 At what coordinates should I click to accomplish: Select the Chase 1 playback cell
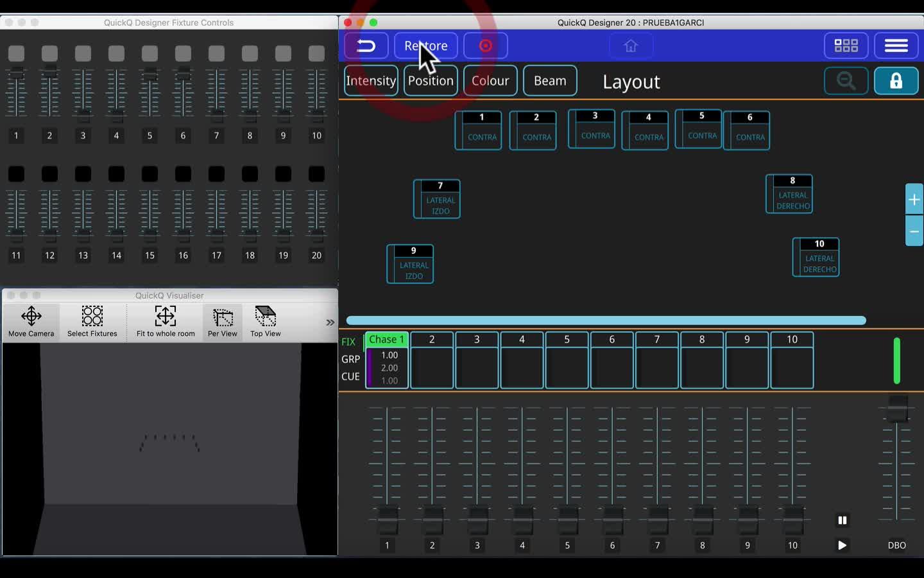(387, 360)
